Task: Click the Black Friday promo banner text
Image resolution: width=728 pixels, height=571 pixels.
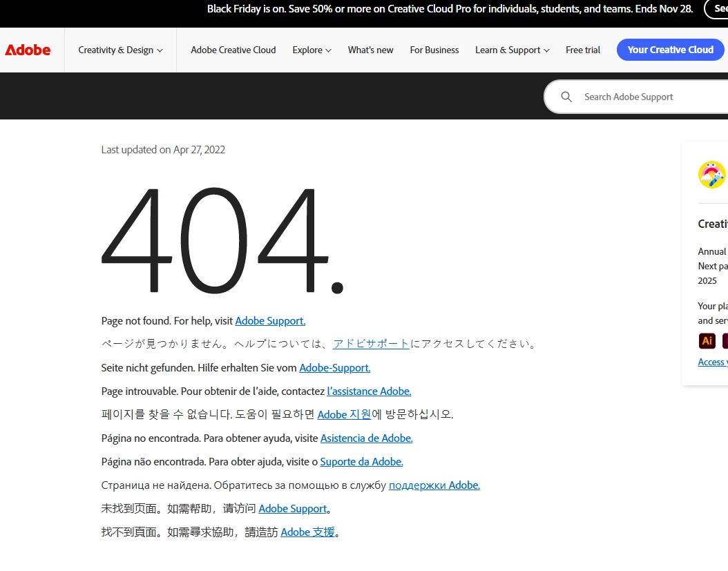Action: pyautogui.click(x=450, y=9)
